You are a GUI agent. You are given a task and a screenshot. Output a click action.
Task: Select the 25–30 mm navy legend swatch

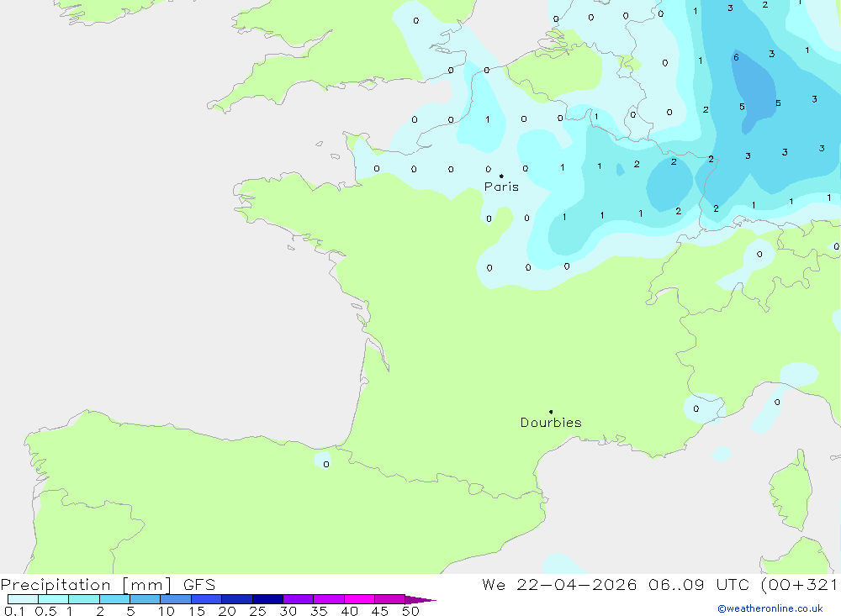click(267, 599)
